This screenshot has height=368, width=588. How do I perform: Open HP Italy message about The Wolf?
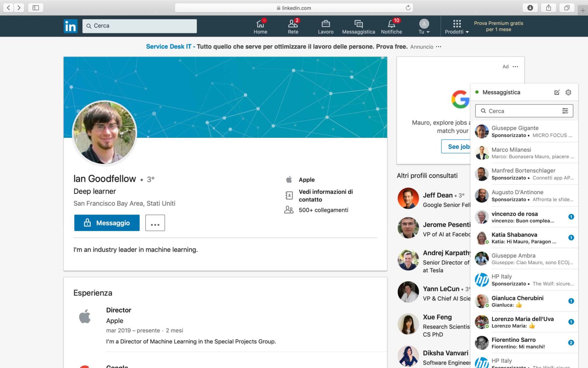point(524,280)
